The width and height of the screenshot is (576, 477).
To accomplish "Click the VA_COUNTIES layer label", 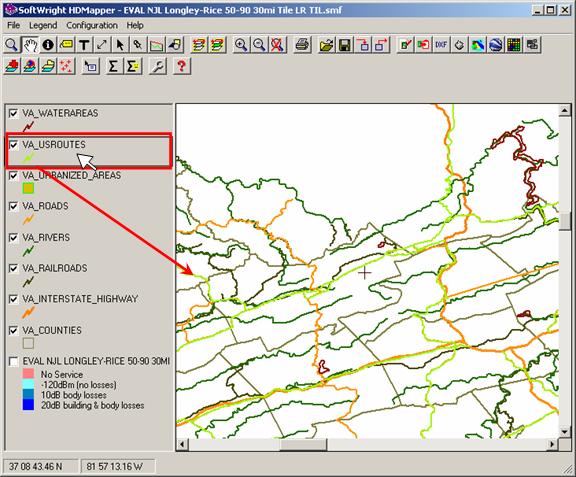I will coord(52,330).
